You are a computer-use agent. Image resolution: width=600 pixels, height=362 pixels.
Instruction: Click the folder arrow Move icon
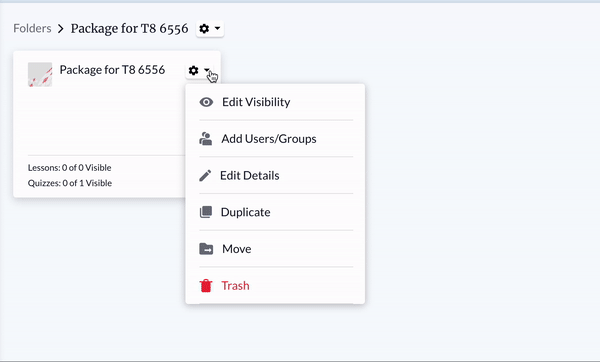(206, 249)
